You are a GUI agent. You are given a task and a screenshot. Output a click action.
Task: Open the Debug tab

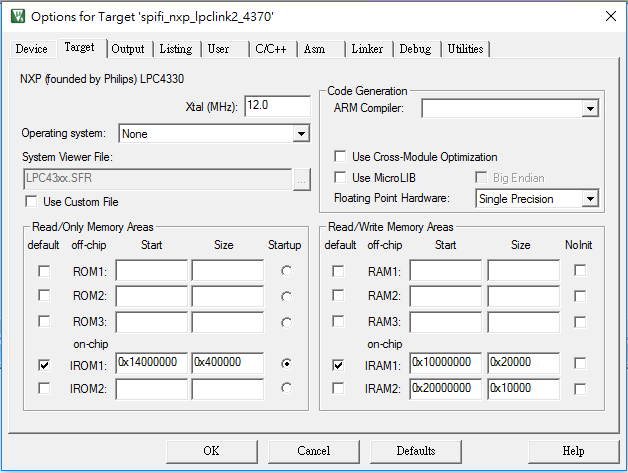pos(415,49)
